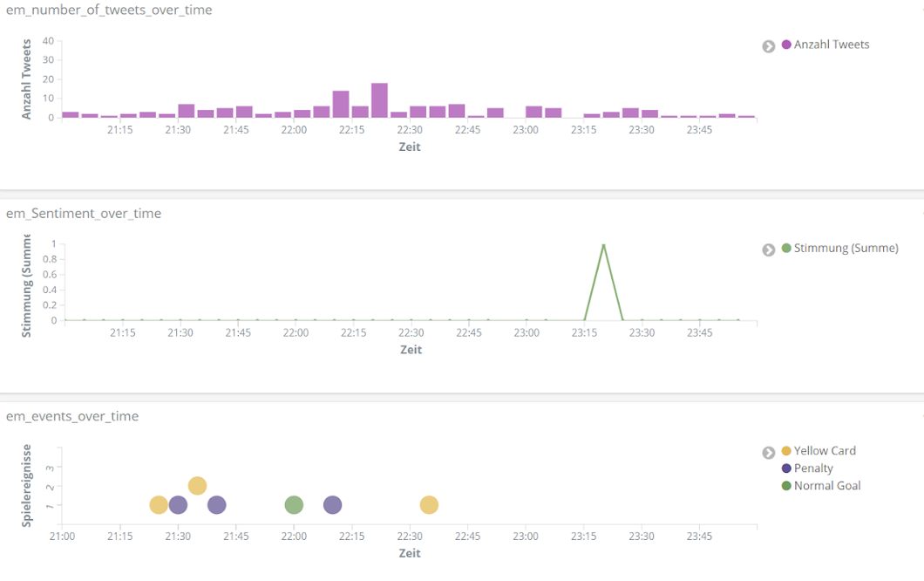Click the highest yellow circle in events chart
The width and height of the screenshot is (924, 581).
click(197, 486)
